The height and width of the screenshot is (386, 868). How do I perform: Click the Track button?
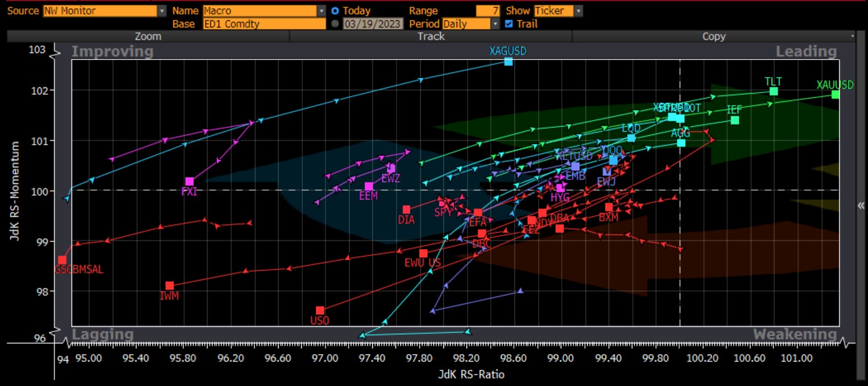[431, 36]
